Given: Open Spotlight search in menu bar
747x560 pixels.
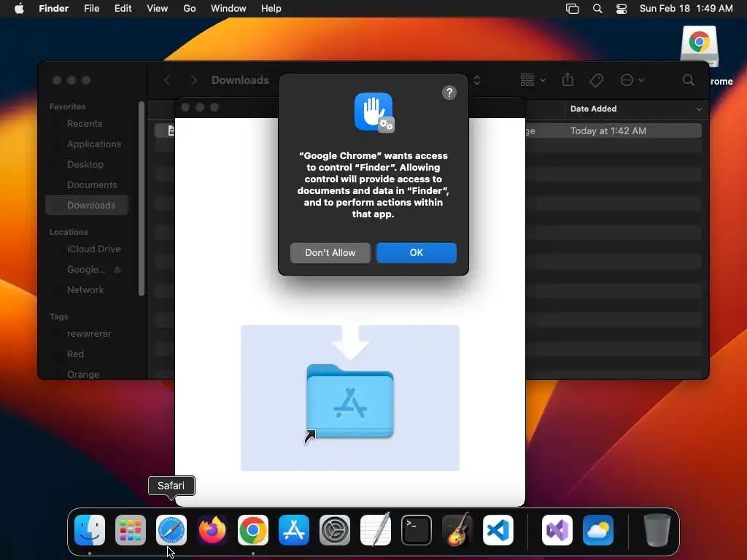Looking at the screenshot, I should [x=597, y=9].
